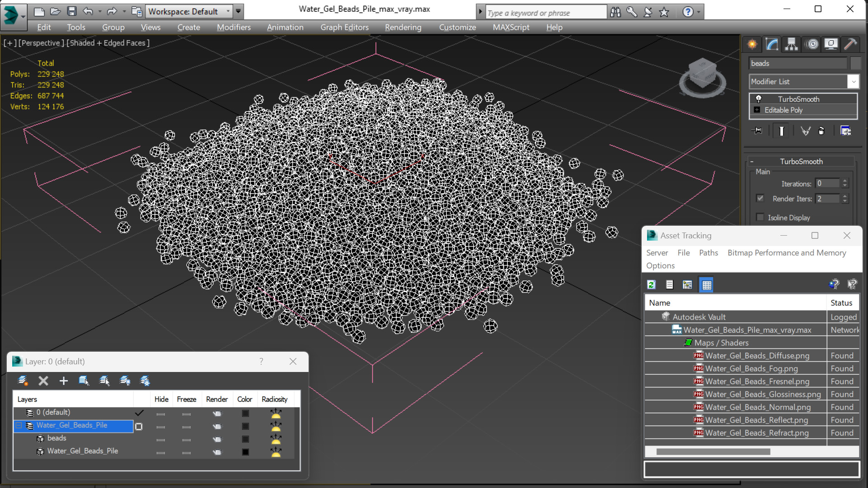Redo action arrow icon
868x488 pixels.
click(111, 11)
